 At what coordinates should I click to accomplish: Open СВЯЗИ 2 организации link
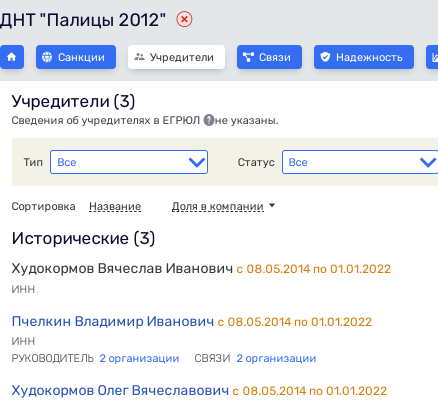click(276, 358)
